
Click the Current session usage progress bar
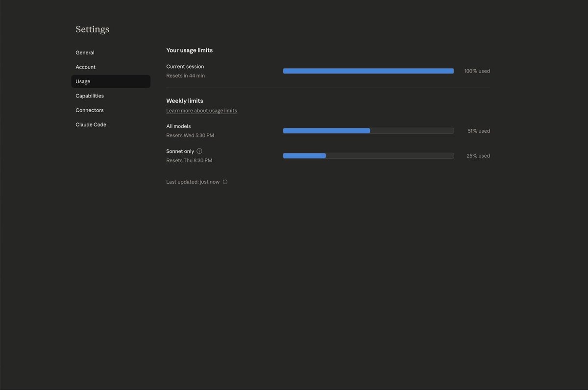368,71
